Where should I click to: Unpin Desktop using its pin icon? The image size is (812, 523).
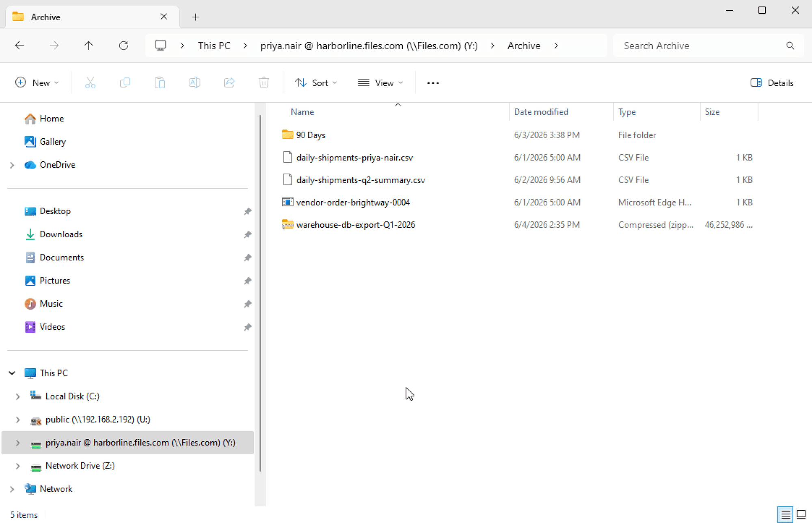pyautogui.click(x=248, y=211)
